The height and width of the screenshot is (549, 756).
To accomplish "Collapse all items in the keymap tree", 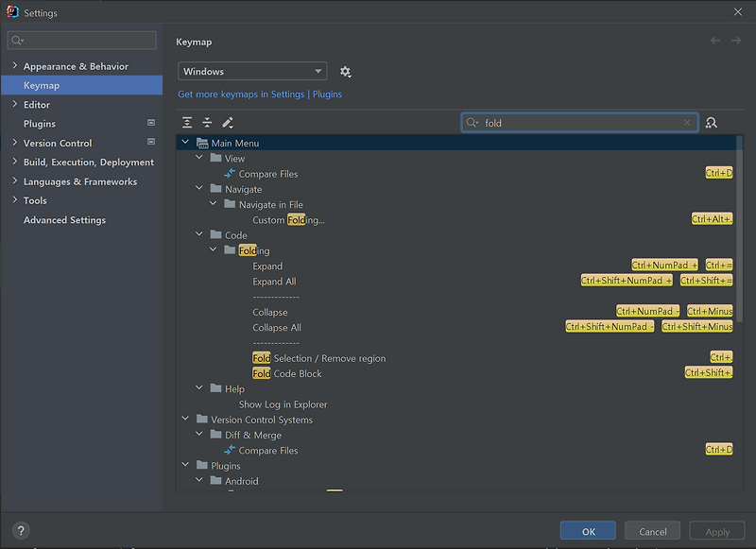I will coord(208,122).
